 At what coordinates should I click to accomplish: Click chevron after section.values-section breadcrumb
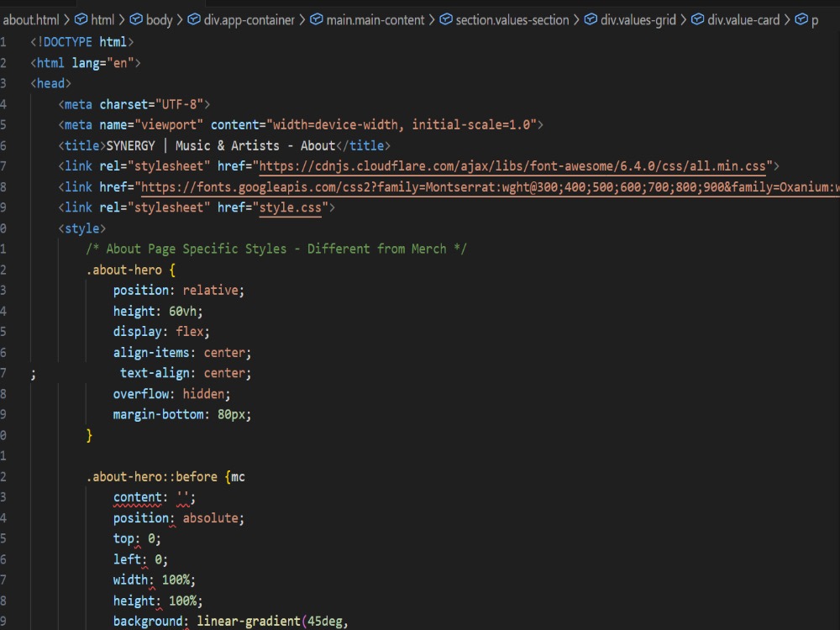click(576, 20)
